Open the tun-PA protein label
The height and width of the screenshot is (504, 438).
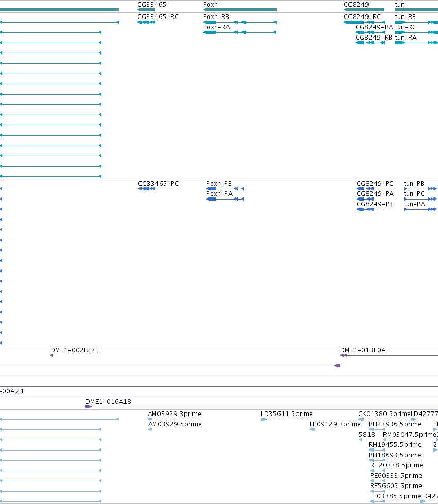tap(414, 204)
